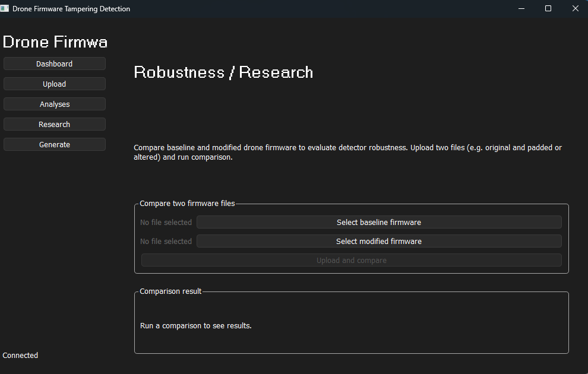This screenshot has width=588, height=374.
Task: Maximize the application window
Action: coord(548,8)
